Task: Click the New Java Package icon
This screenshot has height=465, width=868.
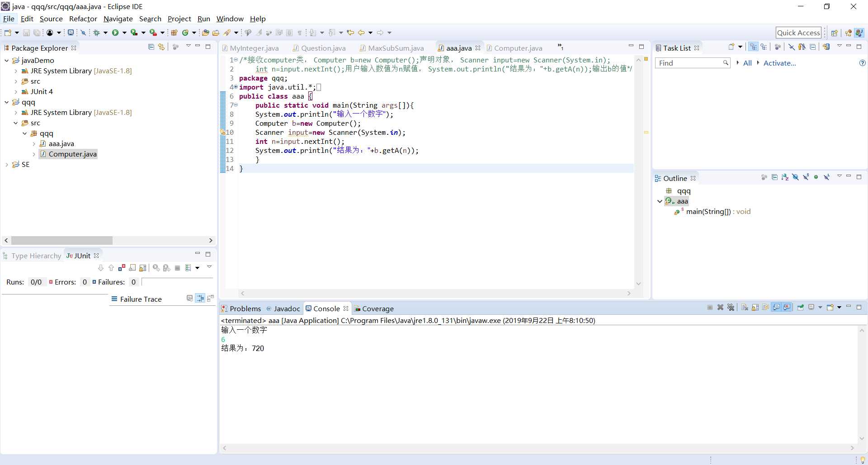Action: (174, 33)
